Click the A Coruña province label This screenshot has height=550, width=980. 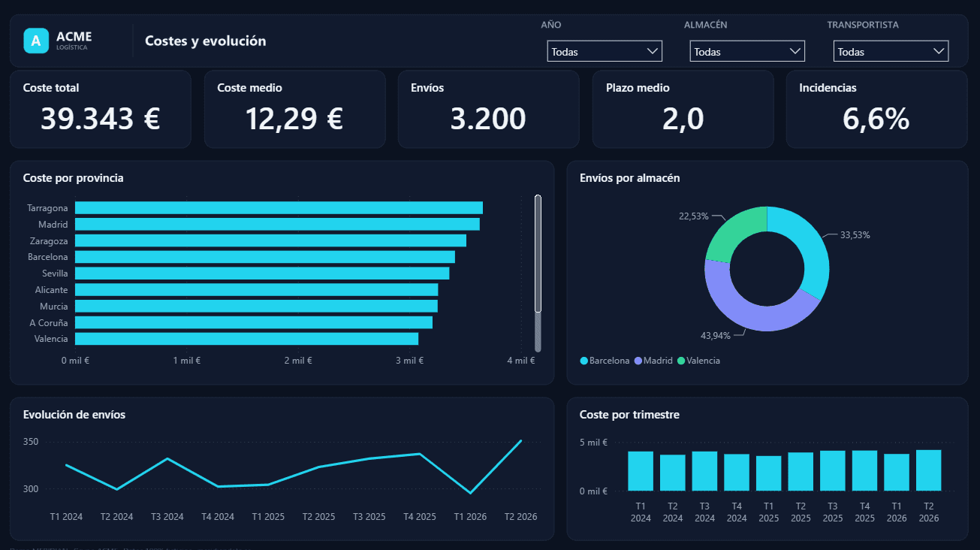click(x=49, y=323)
